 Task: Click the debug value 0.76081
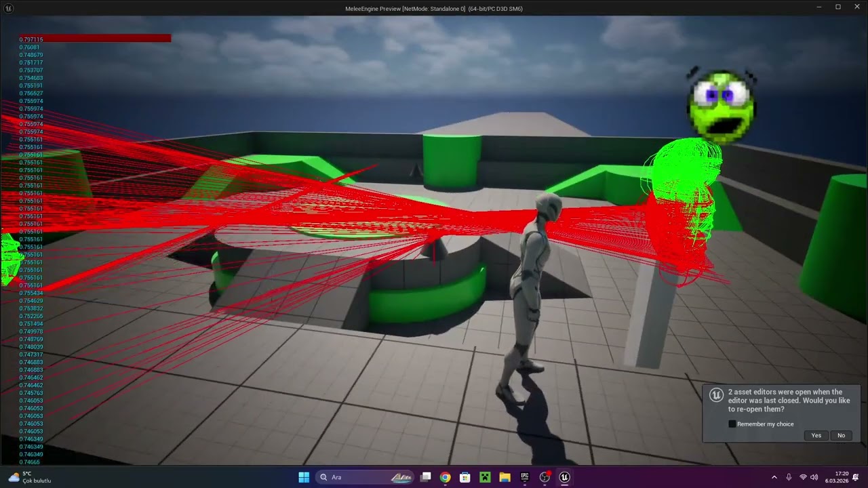coord(29,47)
